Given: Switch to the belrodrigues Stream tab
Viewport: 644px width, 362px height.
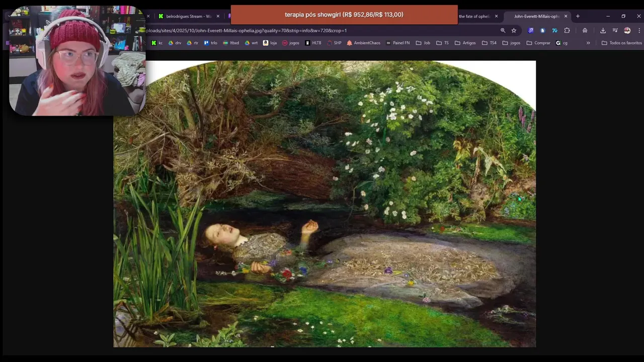Looking at the screenshot, I should 189,16.
